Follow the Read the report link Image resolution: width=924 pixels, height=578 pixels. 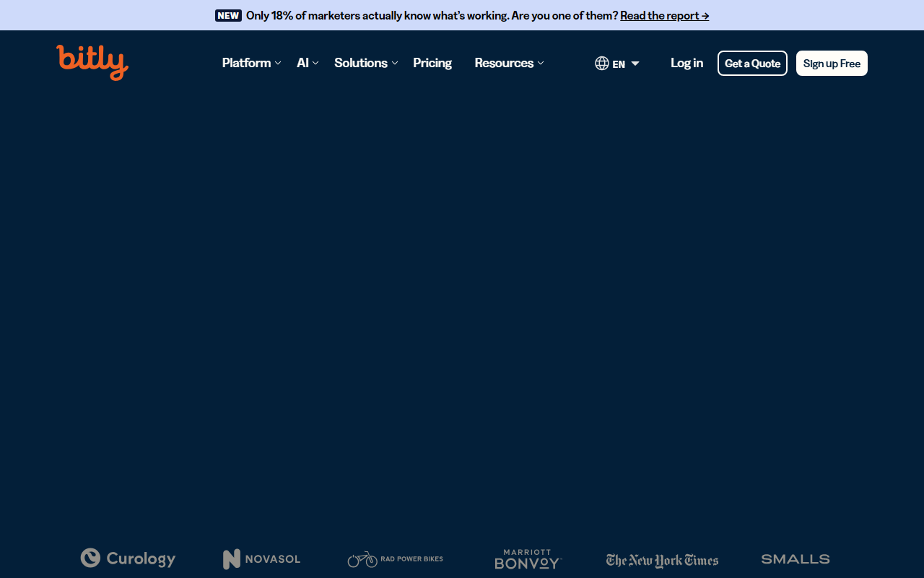click(664, 15)
